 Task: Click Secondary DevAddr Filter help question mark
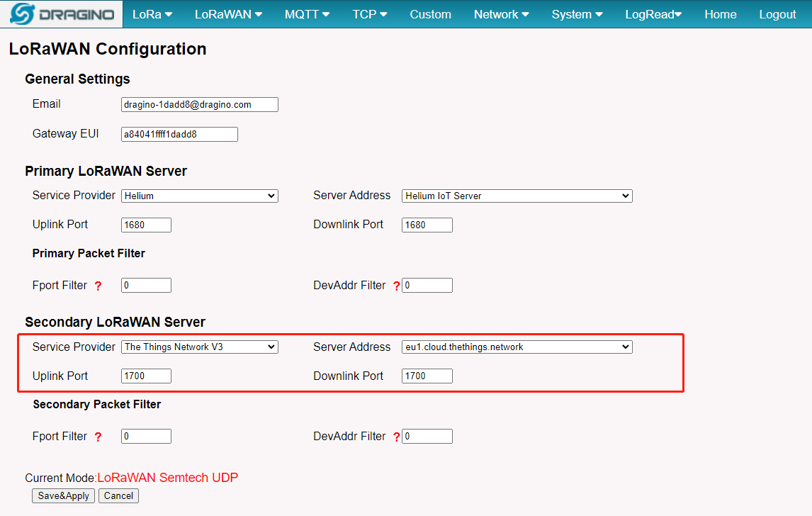click(396, 437)
